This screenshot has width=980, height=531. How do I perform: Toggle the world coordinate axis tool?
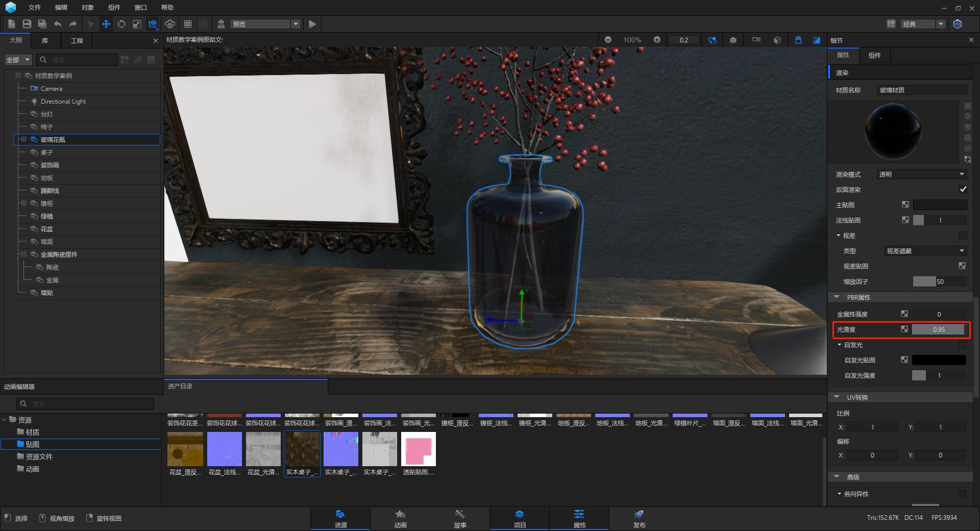(152, 24)
